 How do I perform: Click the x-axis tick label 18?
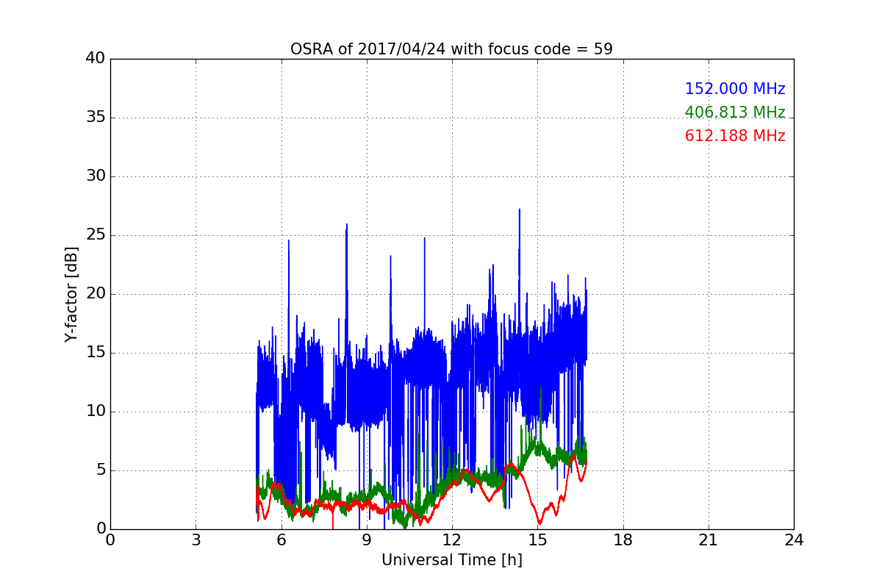pyautogui.click(x=623, y=540)
